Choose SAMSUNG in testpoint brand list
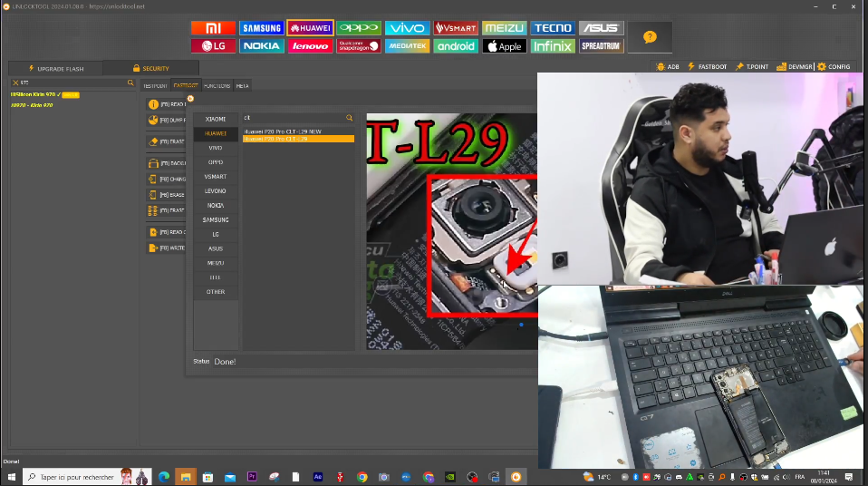This screenshot has width=868, height=486. tap(216, 220)
